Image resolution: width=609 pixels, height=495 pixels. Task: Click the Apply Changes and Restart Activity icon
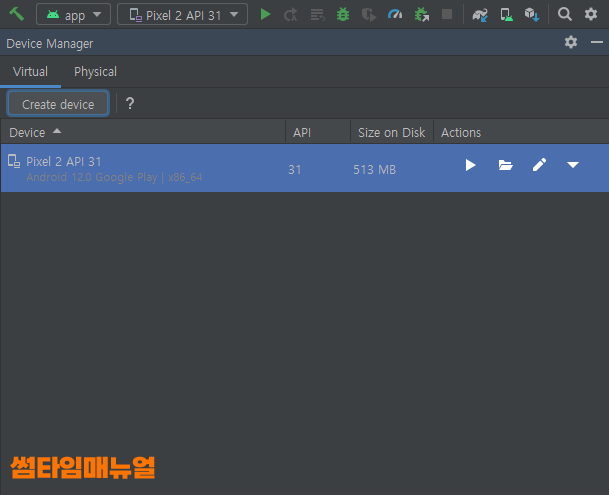click(x=291, y=15)
